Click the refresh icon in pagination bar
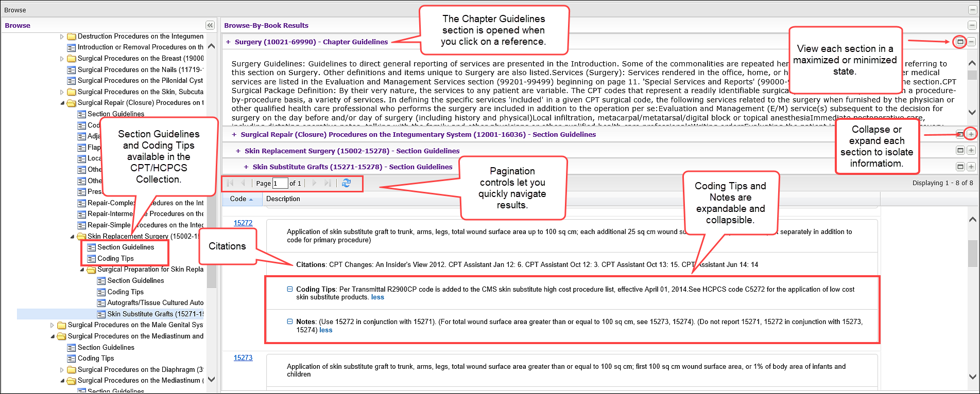Screen dimensions: 980x394 (346, 183)
